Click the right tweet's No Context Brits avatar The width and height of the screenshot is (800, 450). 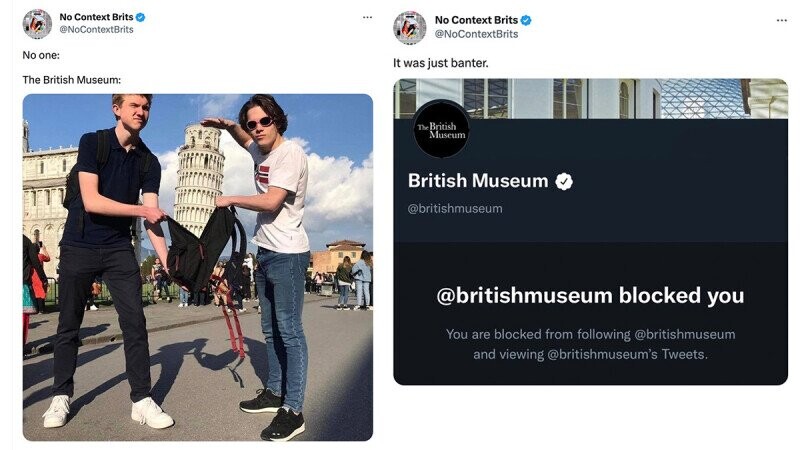coord(410,27)
